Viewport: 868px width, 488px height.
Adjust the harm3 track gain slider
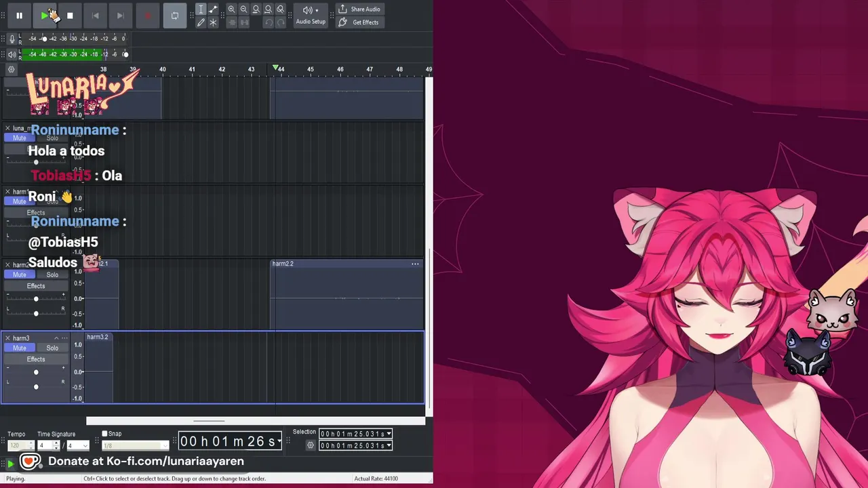click(36, 372)
